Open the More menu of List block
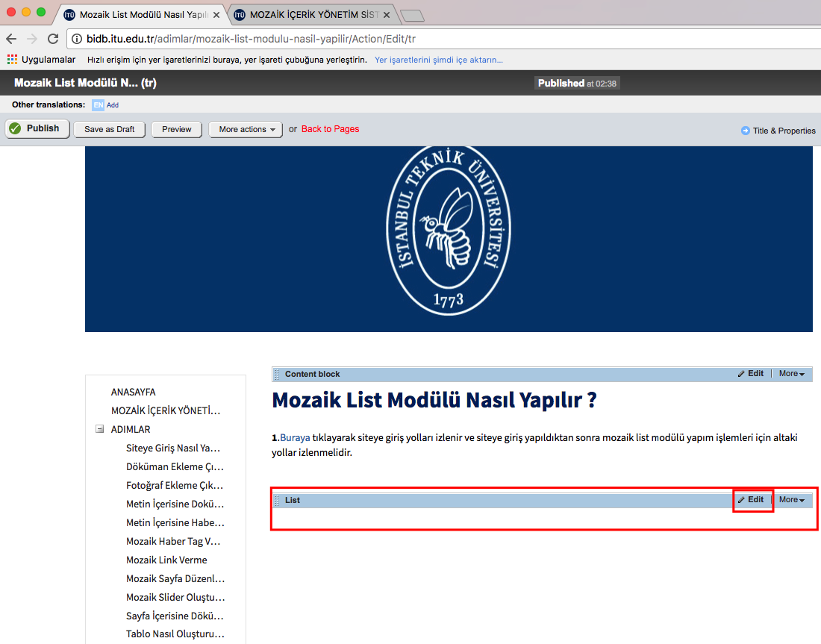Screen dimensions: 821x644 point(792,500)
